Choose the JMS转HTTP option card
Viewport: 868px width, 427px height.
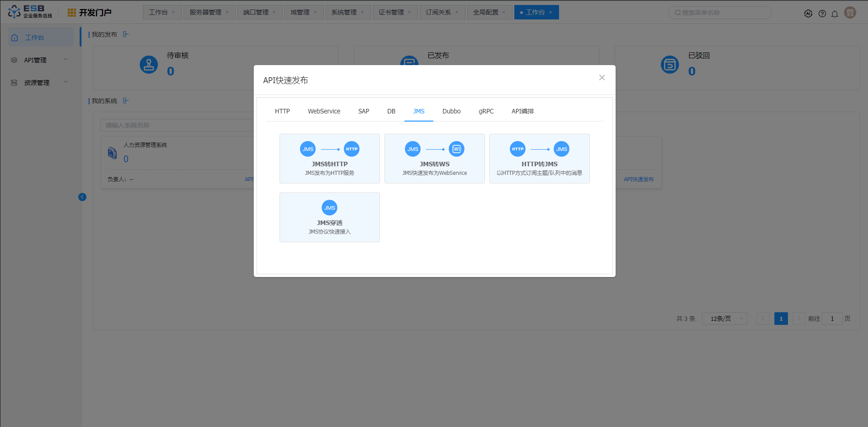click(329, 159)
